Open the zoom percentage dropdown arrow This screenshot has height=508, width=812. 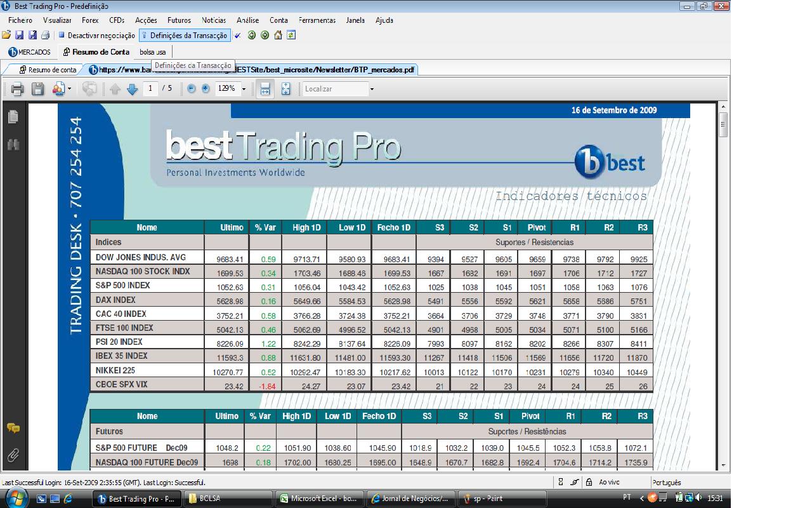click(x=244, y=89)
